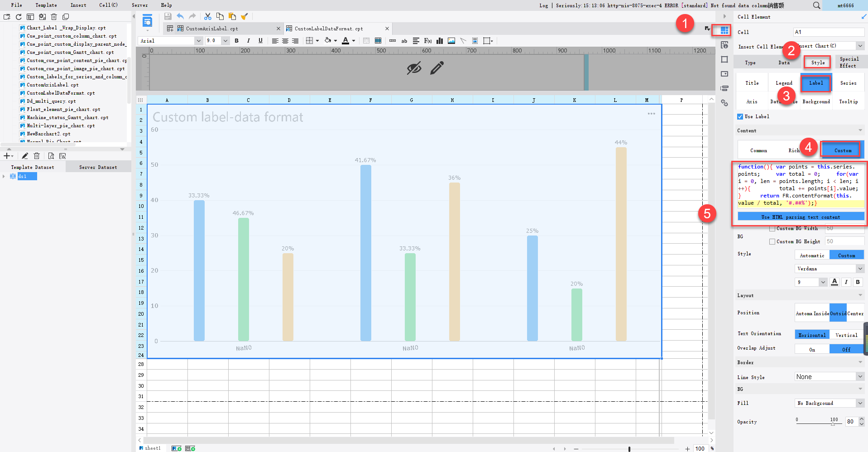Viewport: 868px width, 452px height.
Task: Enable the Custom BG Height checkbox
Action: coord(773,241)
